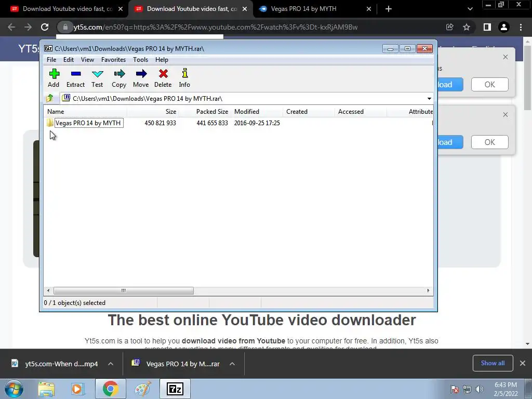Viewport: 532px width, 399px height.
Task: Open Chrome tab search dropdown
Action: 470,9
